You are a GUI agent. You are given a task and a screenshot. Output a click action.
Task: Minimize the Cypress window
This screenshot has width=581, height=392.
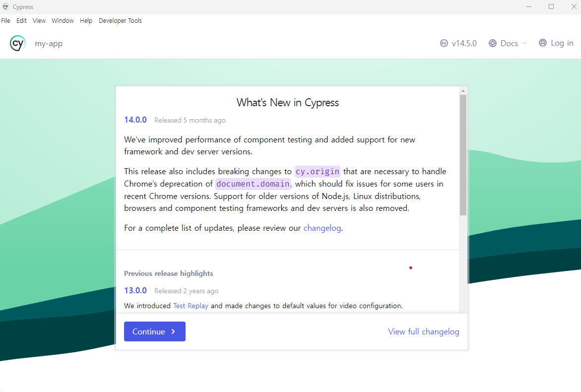tap(529, 6)
